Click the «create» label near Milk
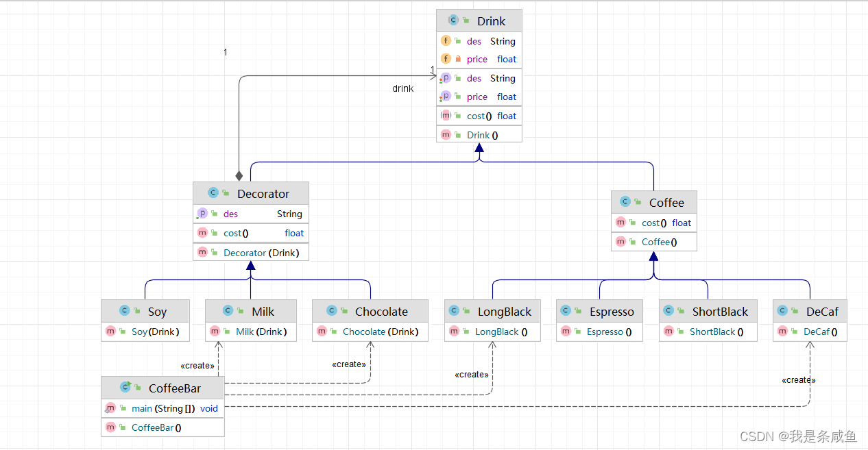Viewport: 868px width, 450px height. (197, 366)
